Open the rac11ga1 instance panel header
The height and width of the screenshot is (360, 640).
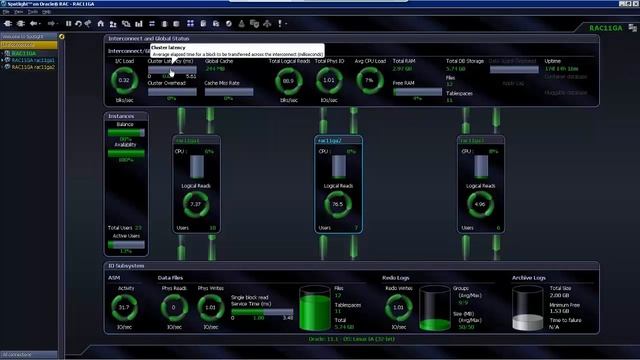click(x=197, y=140)
